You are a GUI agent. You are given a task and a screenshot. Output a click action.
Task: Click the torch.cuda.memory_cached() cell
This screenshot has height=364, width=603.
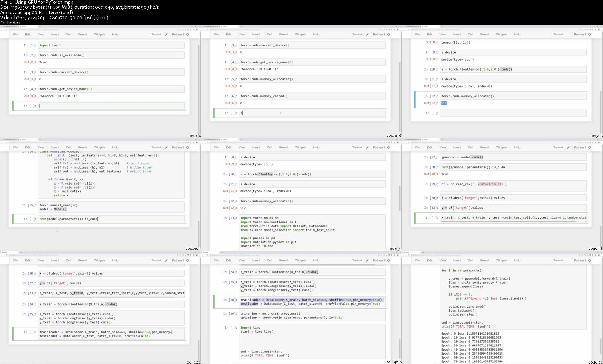coord(312,96)
